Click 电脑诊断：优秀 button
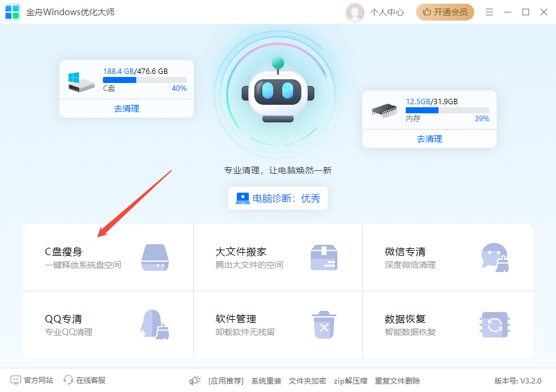The image size is (556, 392). point(277,198)
